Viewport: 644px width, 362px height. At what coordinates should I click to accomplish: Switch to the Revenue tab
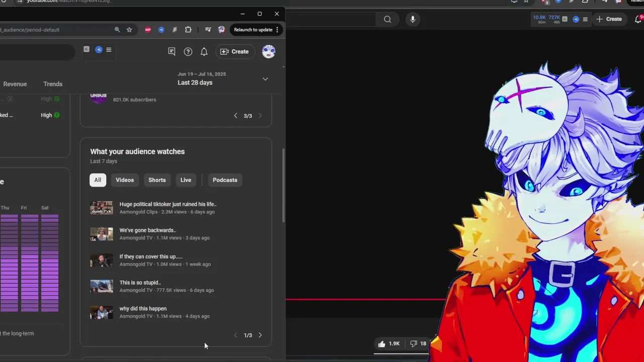[15, 84]
